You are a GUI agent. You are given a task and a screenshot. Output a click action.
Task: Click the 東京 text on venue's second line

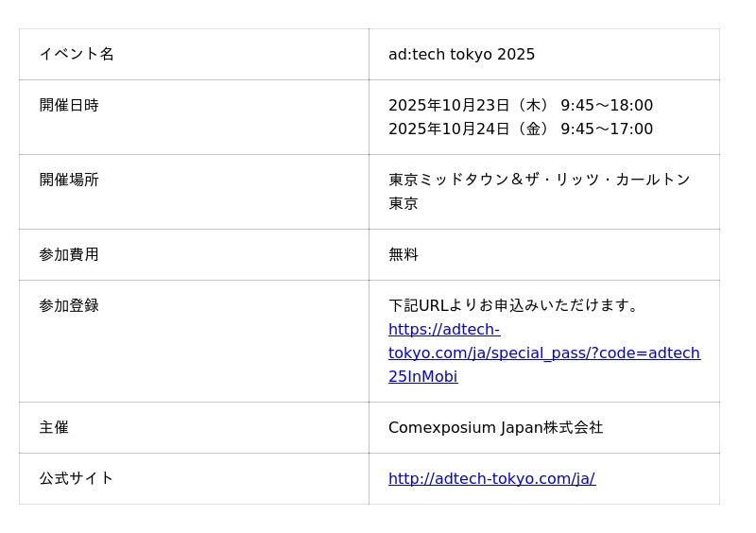coord(404,204)
